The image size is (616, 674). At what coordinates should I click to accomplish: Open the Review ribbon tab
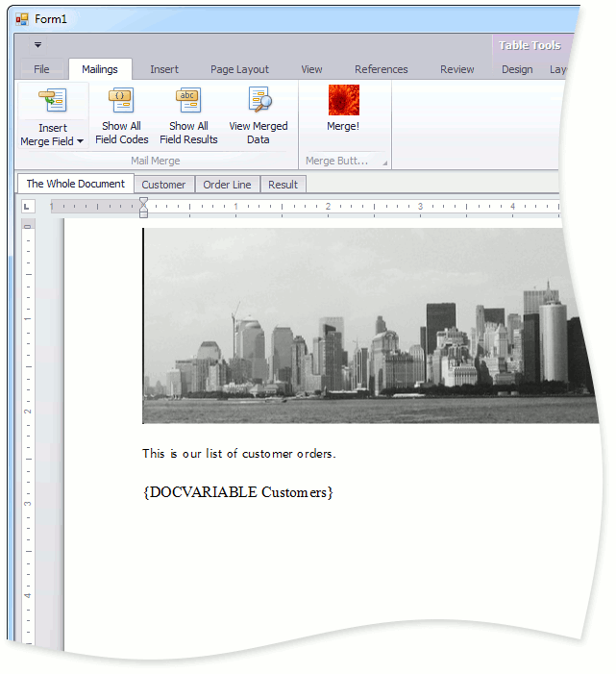click(x=456, y=69)
